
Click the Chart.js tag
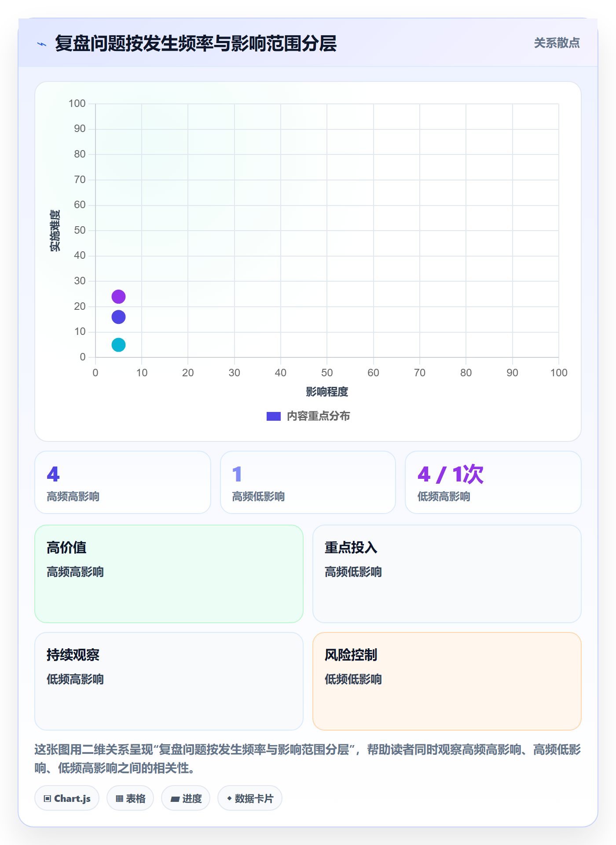coord(67,798)
